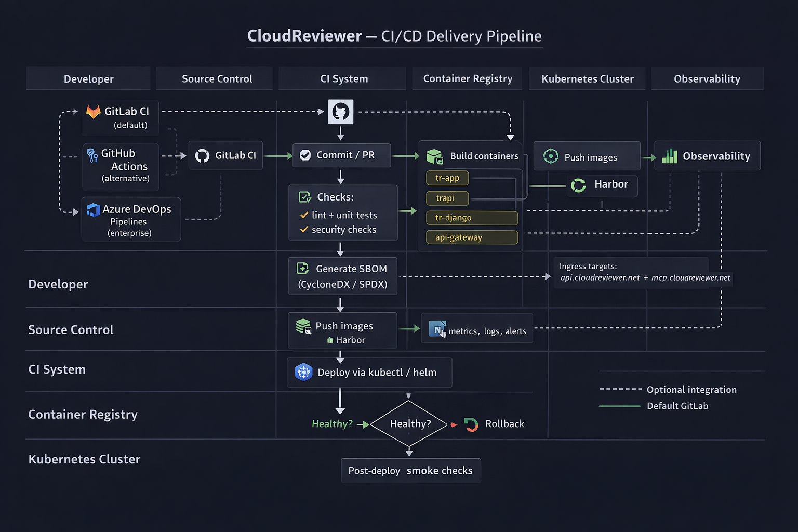Open the mcp.cloudreviewer.net ingress link
The width and height of the screenshot is (798, 532).
(x=690, y=278)
